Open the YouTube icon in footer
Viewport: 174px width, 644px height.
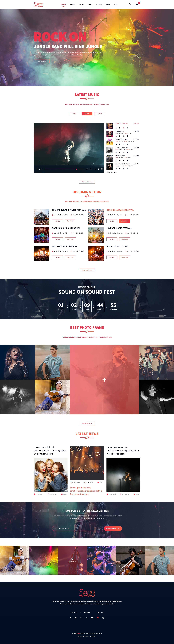92,618
